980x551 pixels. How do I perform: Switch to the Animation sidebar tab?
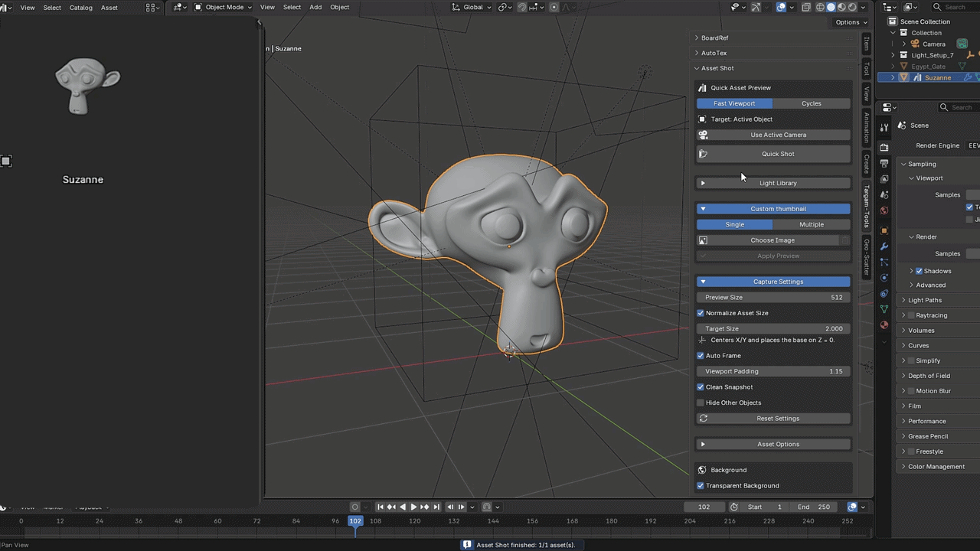click(867, 127)
